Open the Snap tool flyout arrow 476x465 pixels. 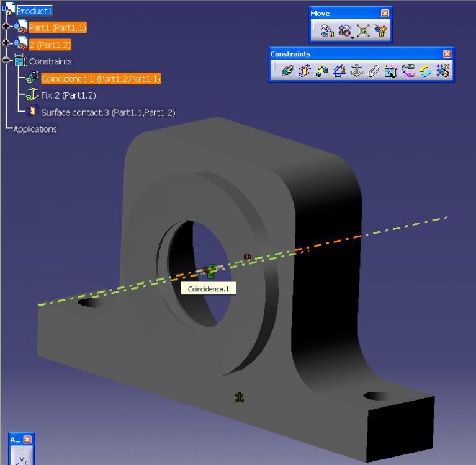coord(353,38)
